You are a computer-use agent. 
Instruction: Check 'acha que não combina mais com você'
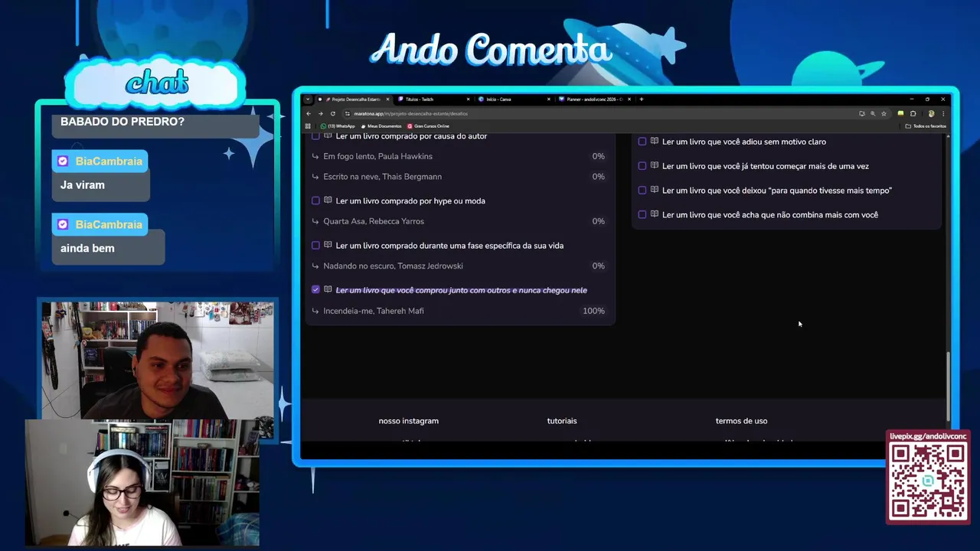[642, 215]
